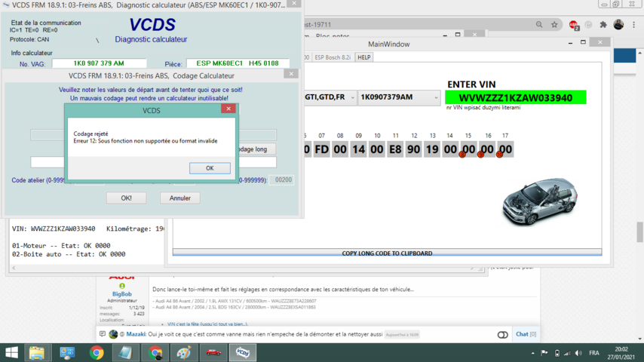644x362 pixels.
Task: Click the browser page vertical scrollbar thumb
Action: pyautogui.click(x=640, y=232)
